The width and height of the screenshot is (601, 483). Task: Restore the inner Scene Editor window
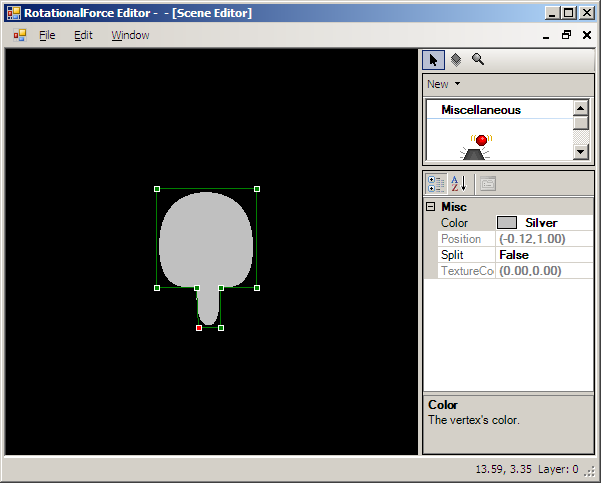click(566, 35)
